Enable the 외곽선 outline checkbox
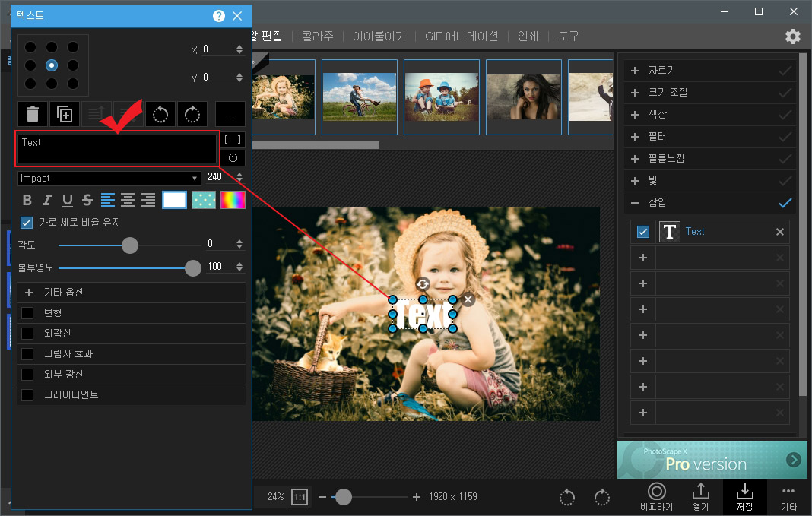 (x=27, y=334)
